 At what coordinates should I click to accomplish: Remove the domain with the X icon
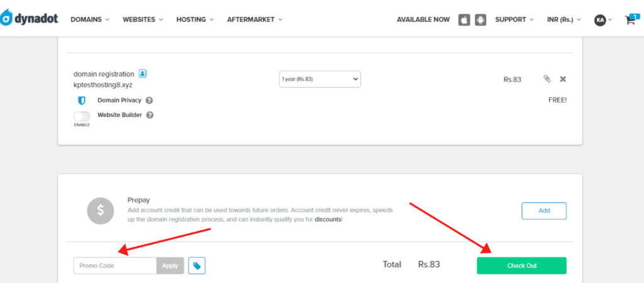click(x=563, y=79)
